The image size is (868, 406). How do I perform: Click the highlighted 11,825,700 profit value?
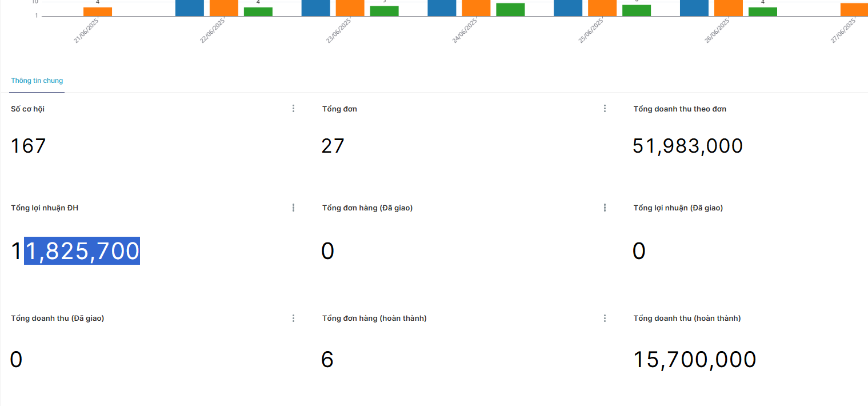(75, 251)
